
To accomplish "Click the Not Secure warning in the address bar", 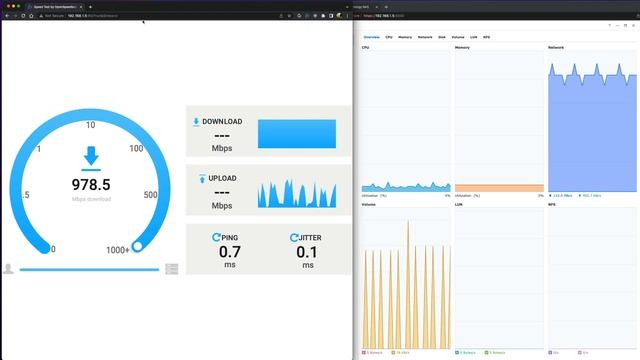I will coord(52,16).
